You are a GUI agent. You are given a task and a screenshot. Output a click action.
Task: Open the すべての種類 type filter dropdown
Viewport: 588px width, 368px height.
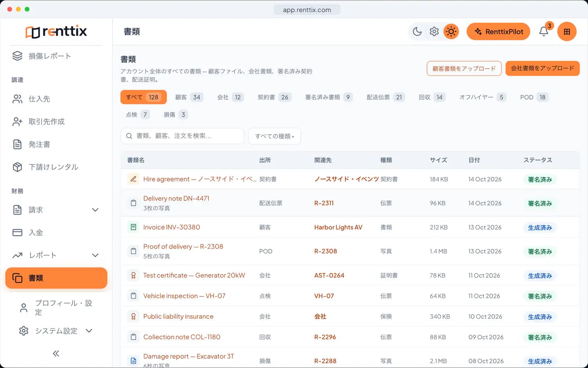point(275,136)
